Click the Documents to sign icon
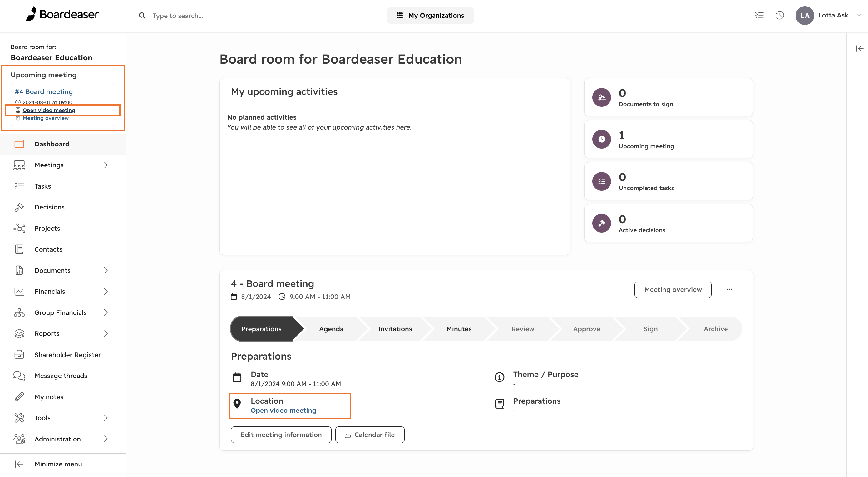 tap(601, 98)
